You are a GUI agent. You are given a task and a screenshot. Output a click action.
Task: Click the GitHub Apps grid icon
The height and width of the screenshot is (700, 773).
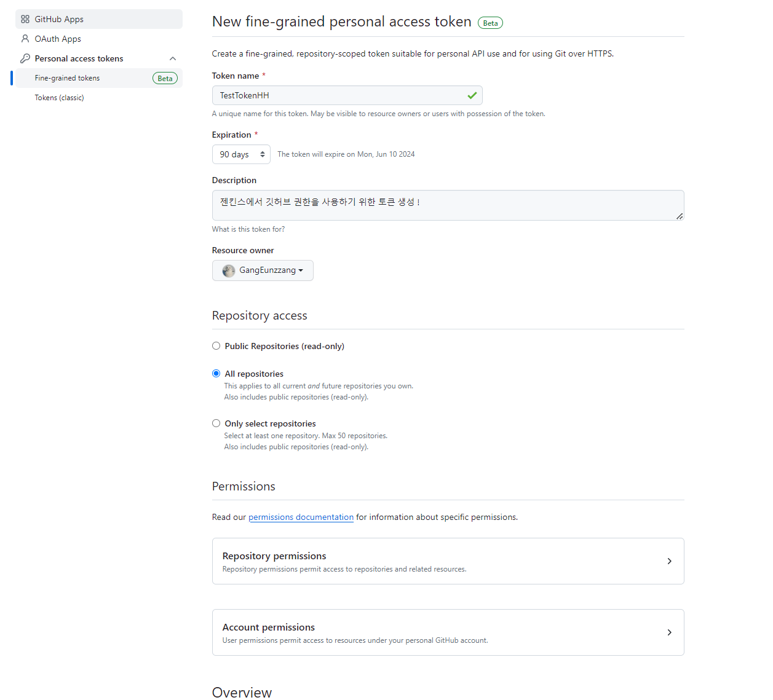[25, 19]
